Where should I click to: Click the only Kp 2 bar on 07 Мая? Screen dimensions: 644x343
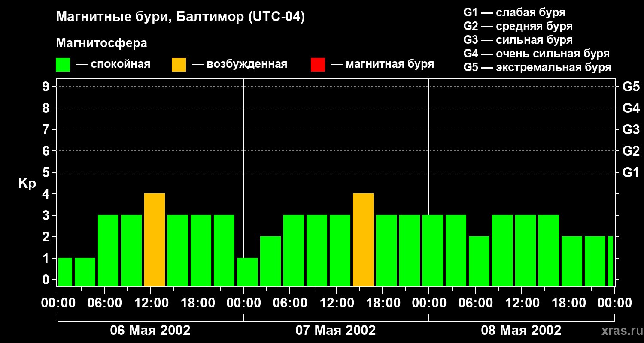(x=270, y=261)
